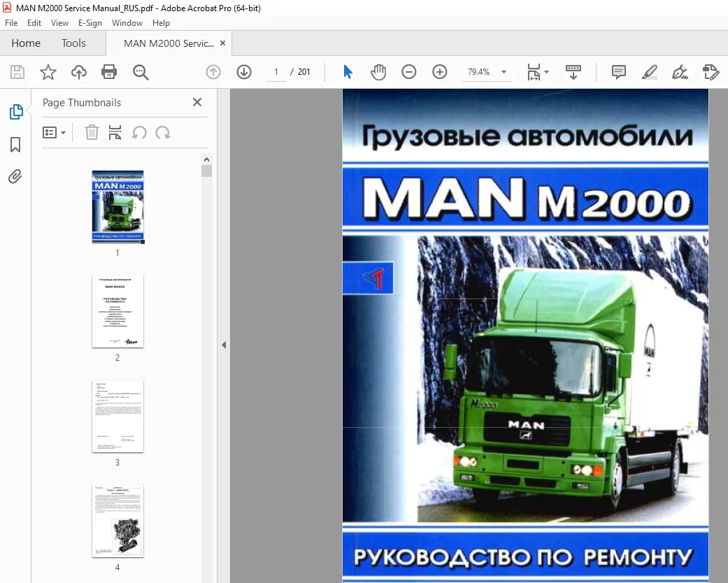Zoom in with the plus icon
Screen dimensions: 728x583
pyautogui.click(x=439, y=72)
